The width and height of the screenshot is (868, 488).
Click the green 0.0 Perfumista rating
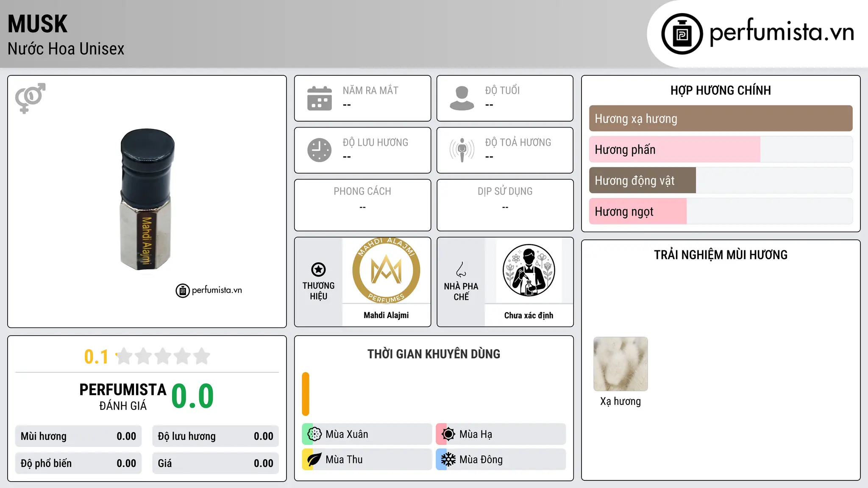click(192, 396)
